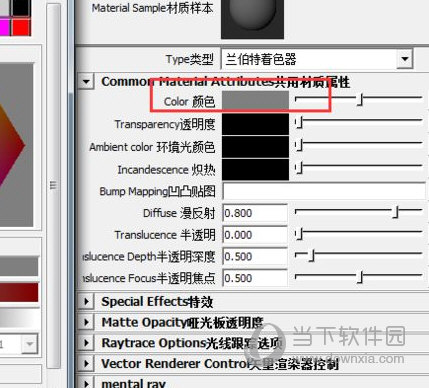The image size is (429, 388).
Task: Click the Incandescence label text
Action: pyautogui.click(x=166, y=170)
